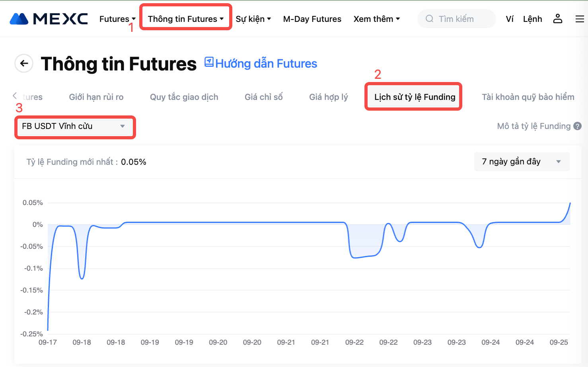Open the Quy tắc giao dịch tab
The image size is (588, 367).
[x=184, y=97]
